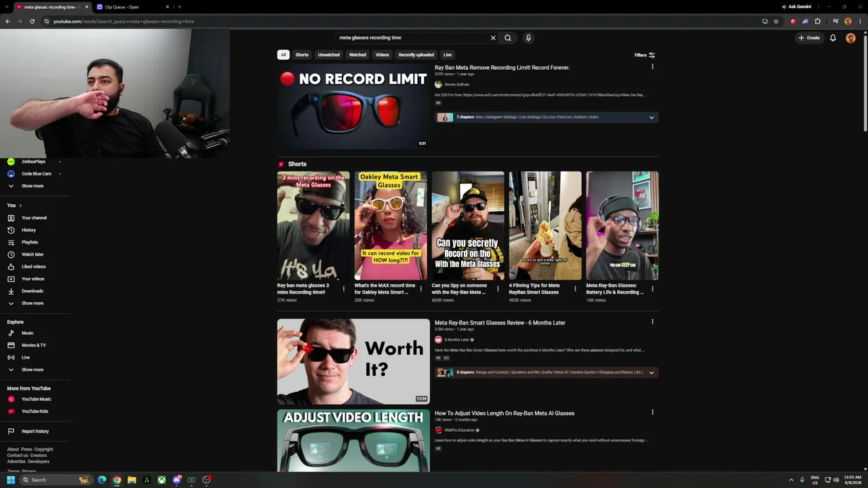Clear the search box with the X icon

tap(493, 38)
